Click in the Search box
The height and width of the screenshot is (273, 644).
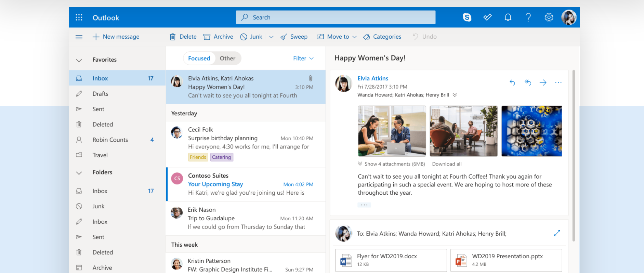coord(336,17)
